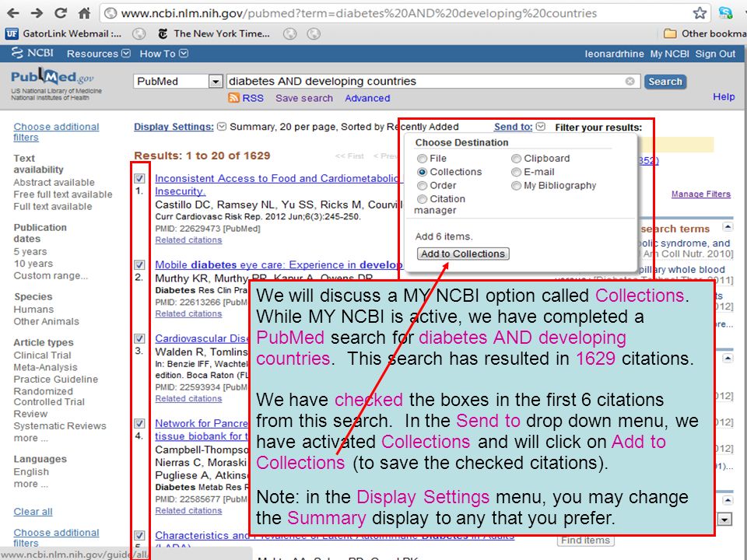Click Sign Out in the header

click(x=715, y=54)
